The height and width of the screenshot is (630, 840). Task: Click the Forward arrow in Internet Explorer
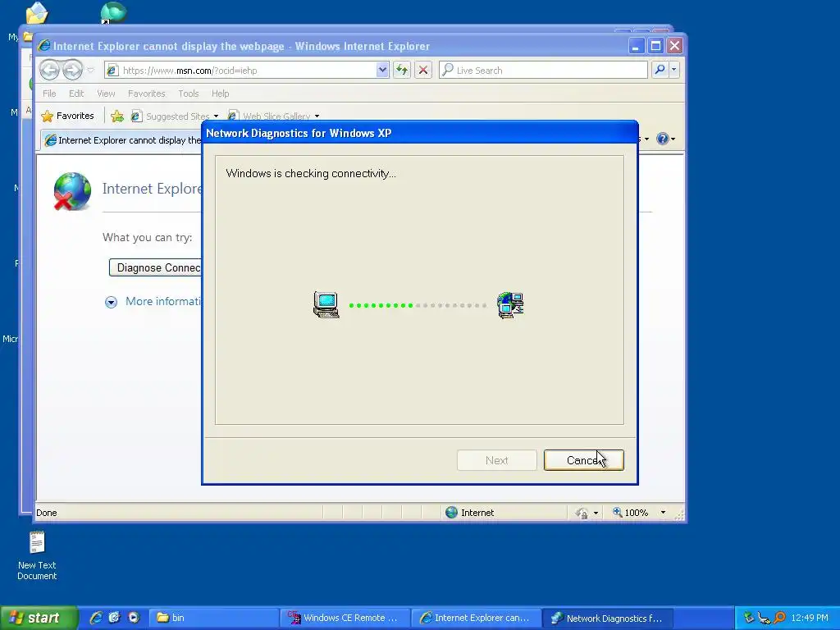click(72, 70)
